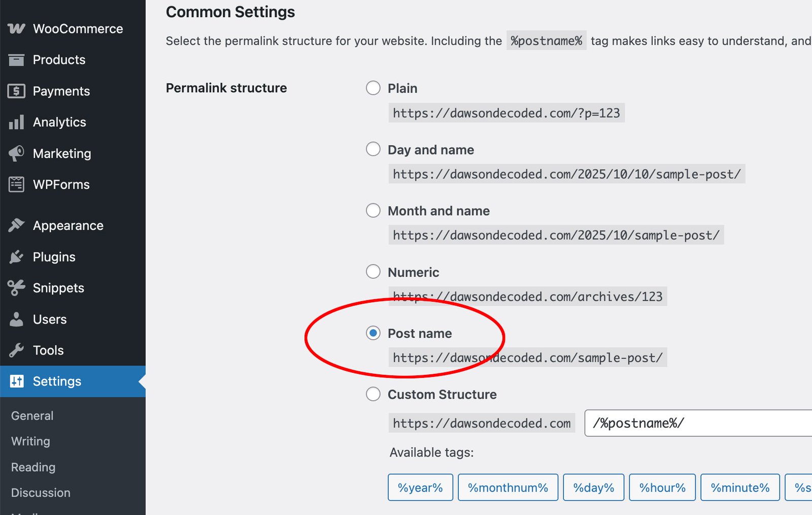Choose the Day and name radio option
The image size is (812, 515).
373,149
